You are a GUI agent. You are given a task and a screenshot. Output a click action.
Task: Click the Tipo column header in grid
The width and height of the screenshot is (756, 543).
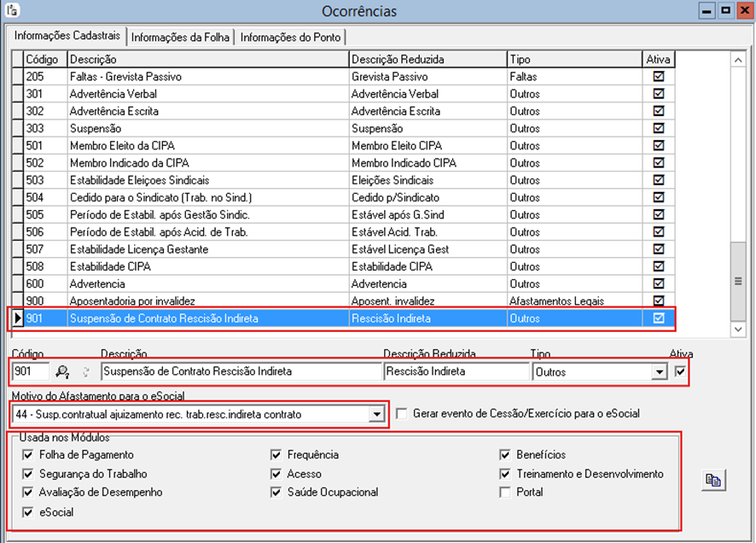pyautogui.click(x=573, y=60)
